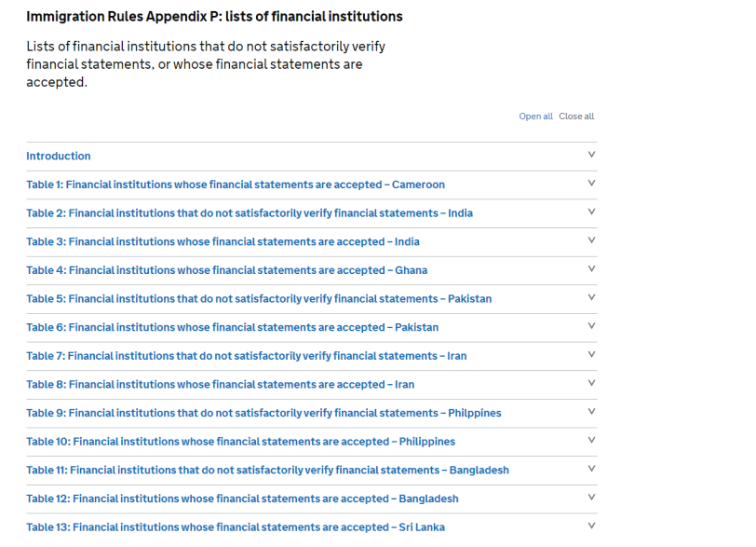Image resolution: width=756 pixels, height=547 pixels.
Task: Select Table 13 accepted statements Sri Lanka heading
Action: tap(236, 527)
